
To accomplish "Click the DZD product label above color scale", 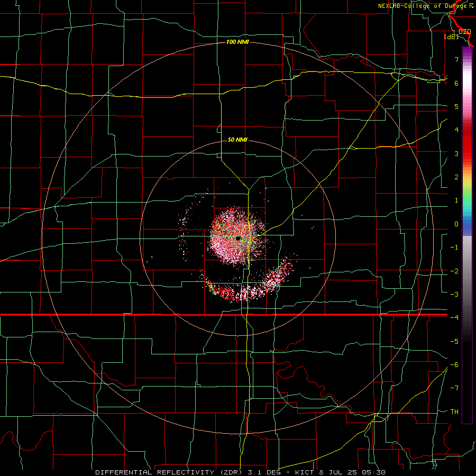I will (464, 32).
